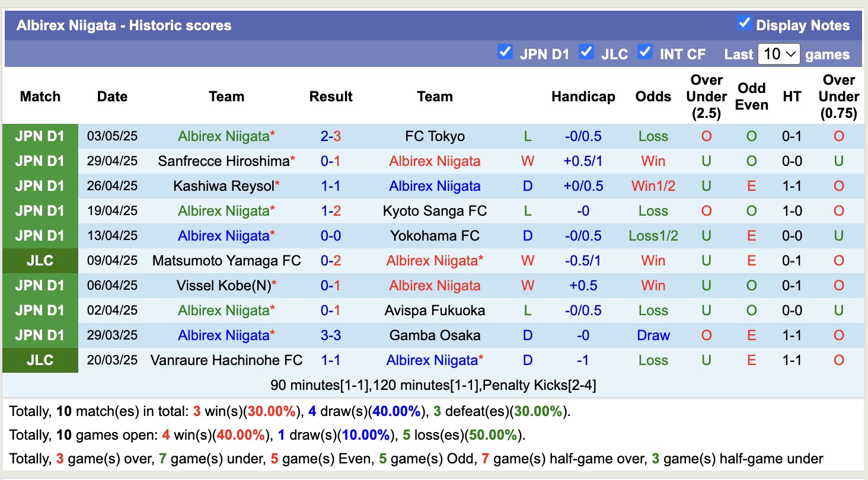Click the Kyoto Sanga FC link
Viewport: 868px width, 480px height.
point(435,210)
